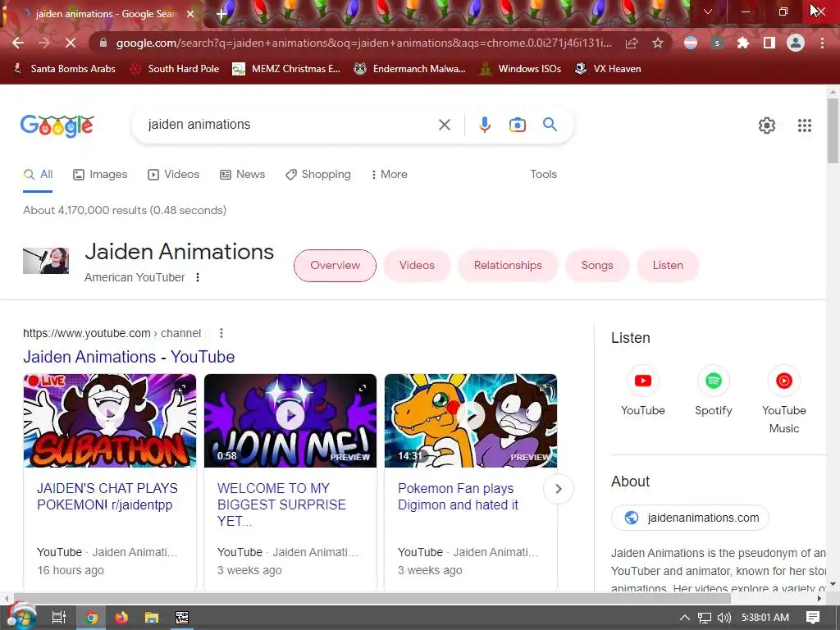Listen on Spotify icon
This screenshot has width=840, height=630.
713,381
